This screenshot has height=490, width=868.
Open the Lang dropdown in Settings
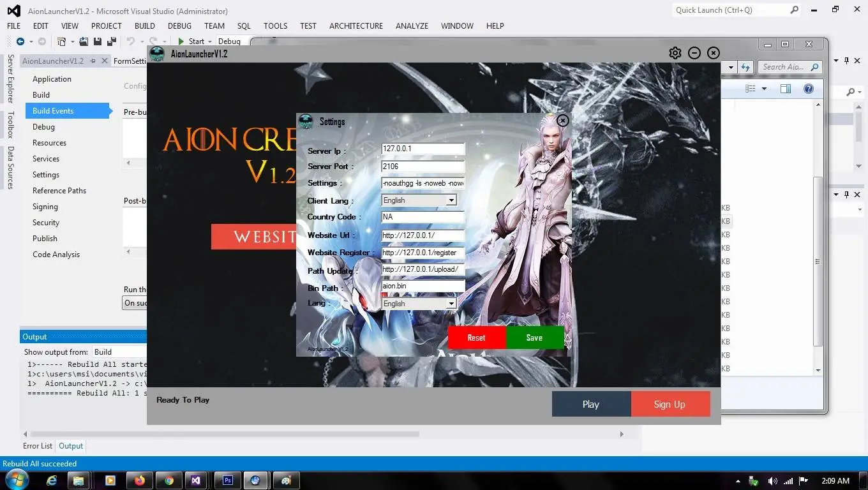coord(451,304)
